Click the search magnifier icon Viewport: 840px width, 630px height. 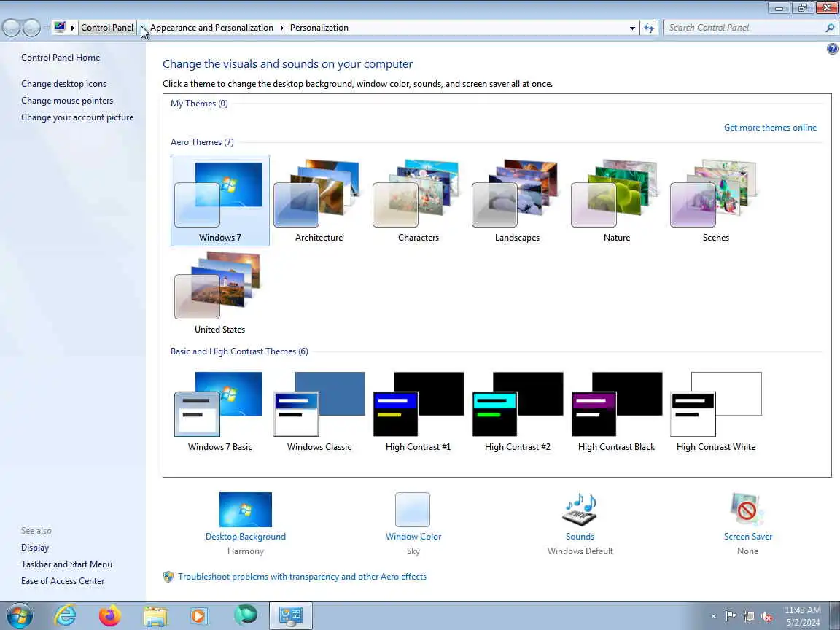[830, 28]
